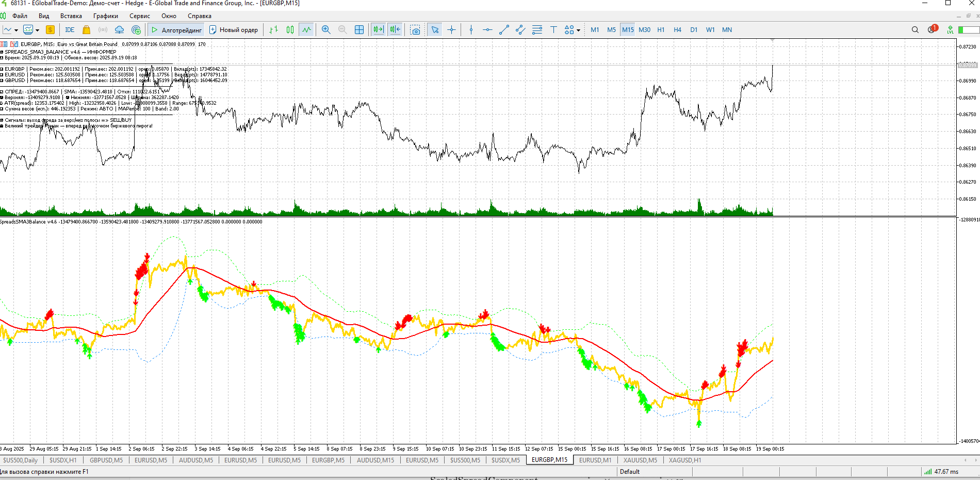Toggle chart auto-scroll to latest bar
This screenshot has width=980, height=480.
(379, 30)
